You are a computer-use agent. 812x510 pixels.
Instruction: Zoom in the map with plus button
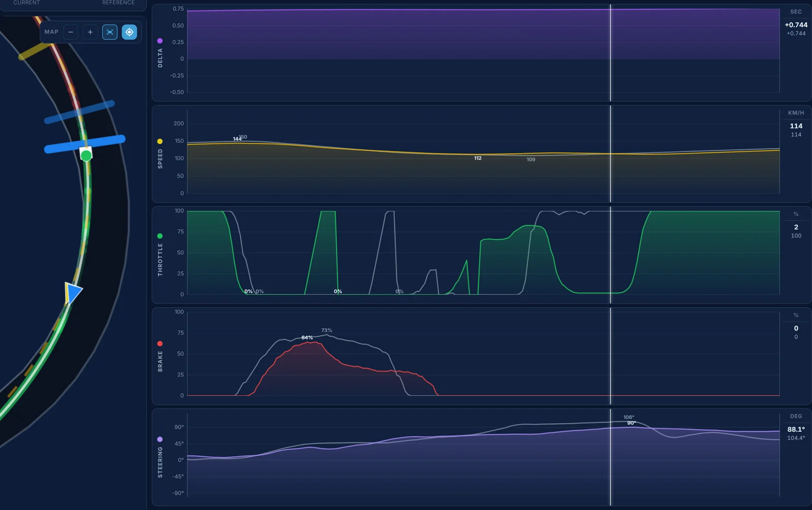pyautogui.click(x=90, y=32)
